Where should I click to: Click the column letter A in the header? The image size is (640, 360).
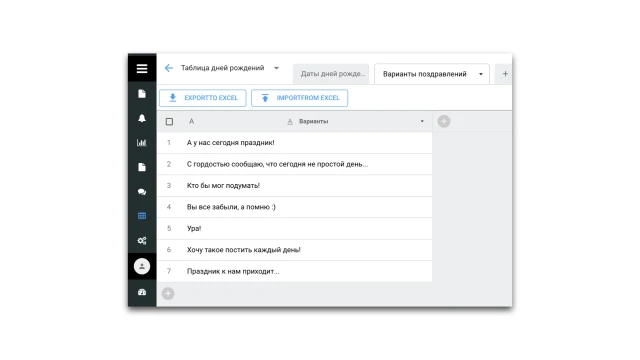[191, 121]
